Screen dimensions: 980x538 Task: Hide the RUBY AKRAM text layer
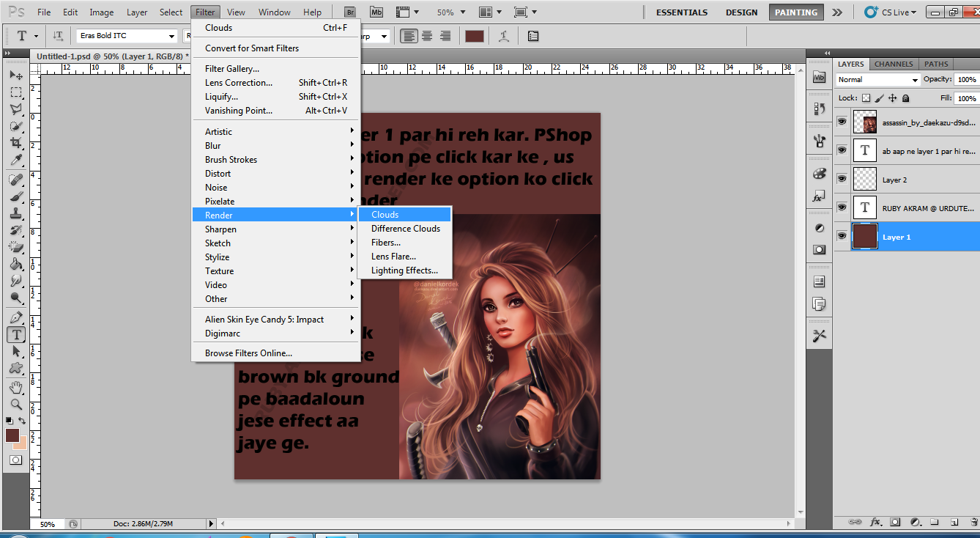(x=842, y=207)
